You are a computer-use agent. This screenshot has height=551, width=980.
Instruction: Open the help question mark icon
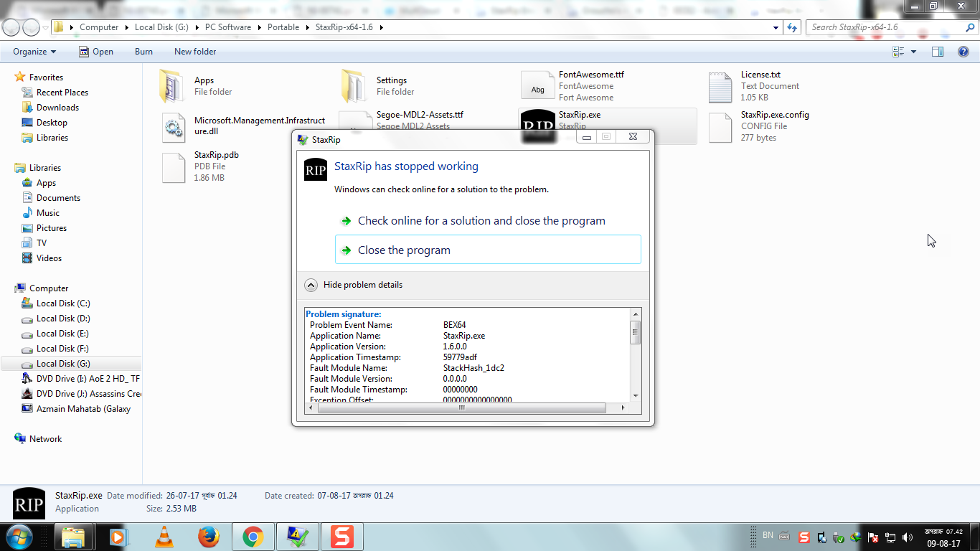(x=964, y=52)
